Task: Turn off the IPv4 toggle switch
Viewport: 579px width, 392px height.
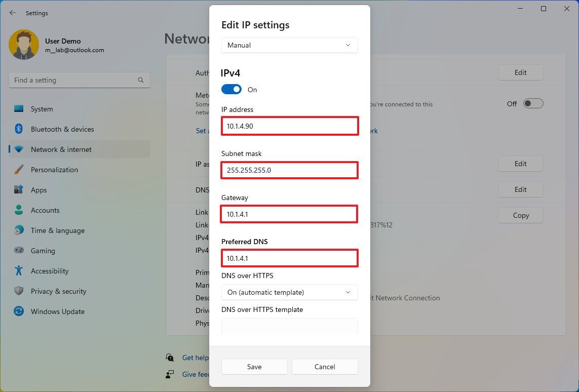Action: [x=231, y=89]
